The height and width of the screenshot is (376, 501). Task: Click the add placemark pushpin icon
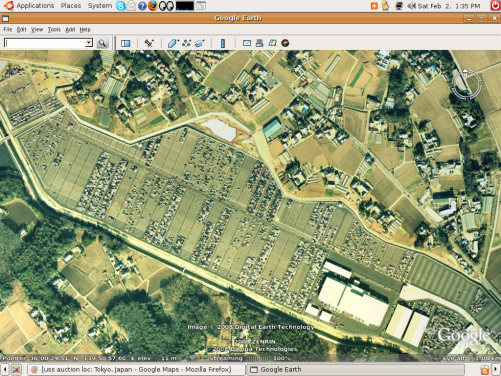click(149, 43)
